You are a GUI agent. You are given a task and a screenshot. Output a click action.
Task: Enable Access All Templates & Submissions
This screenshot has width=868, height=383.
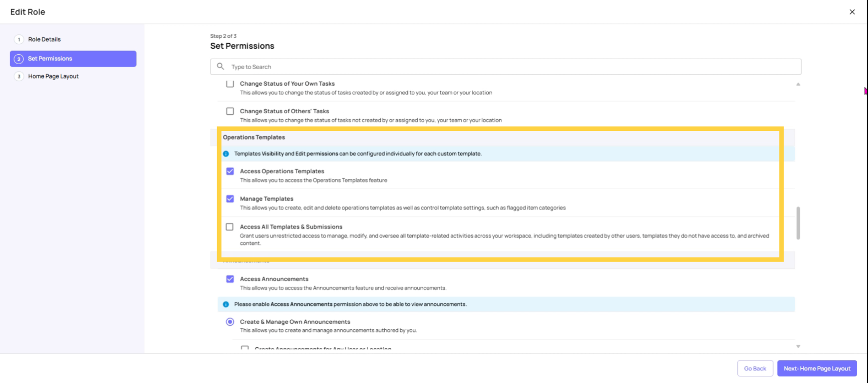230,227
